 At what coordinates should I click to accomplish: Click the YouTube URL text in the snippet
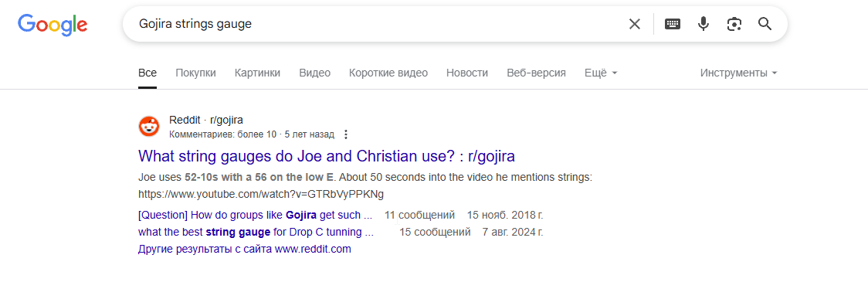click(261, 194)
